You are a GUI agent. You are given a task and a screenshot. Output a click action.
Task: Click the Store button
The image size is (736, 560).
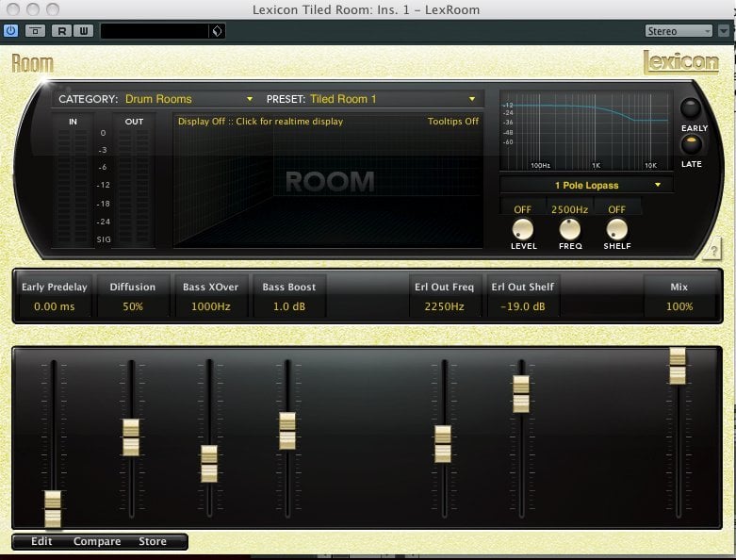tap(152, 541)
